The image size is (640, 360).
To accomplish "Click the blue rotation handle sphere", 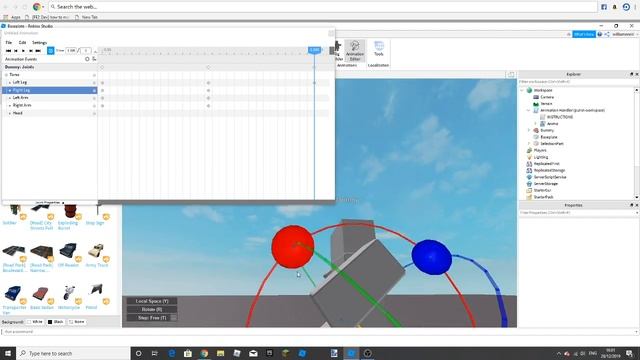I will coord(431,257).
